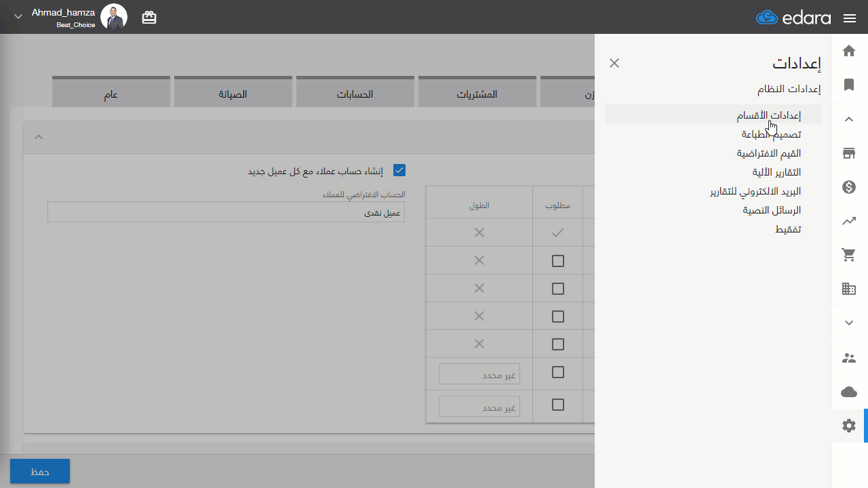Open the company building icon in sidebar
The image size is (868, 488).
click(849, 289)
